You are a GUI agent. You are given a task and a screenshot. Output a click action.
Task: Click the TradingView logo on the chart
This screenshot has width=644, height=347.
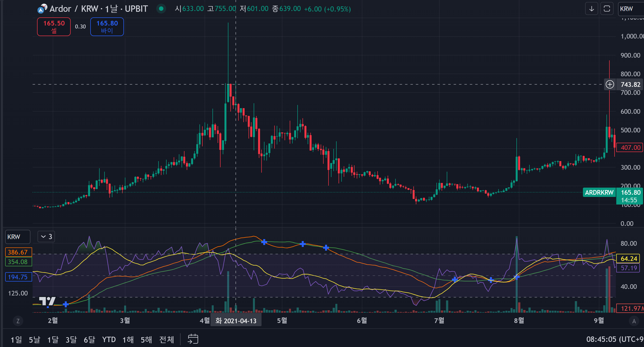[x=48, y=302]
